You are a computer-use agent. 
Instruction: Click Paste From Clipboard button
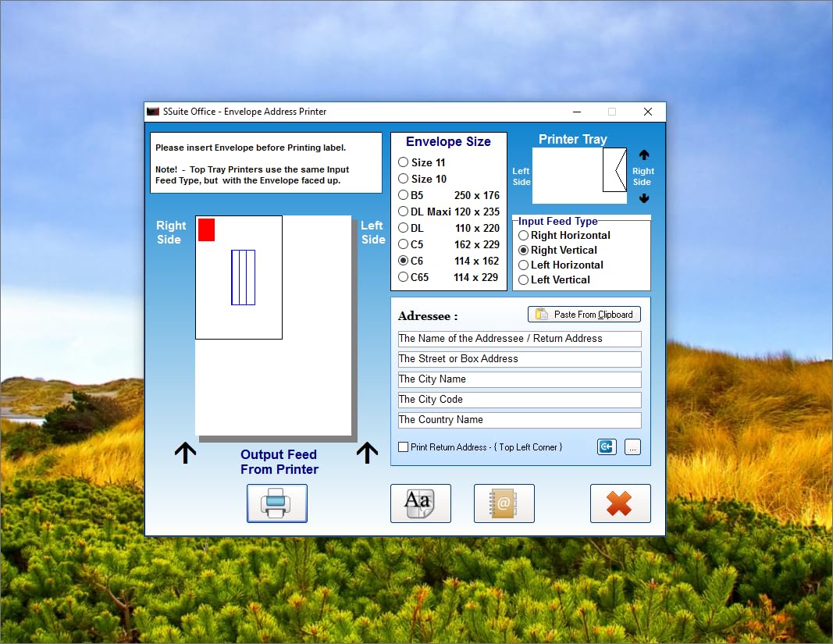click(x=584, y=315)
